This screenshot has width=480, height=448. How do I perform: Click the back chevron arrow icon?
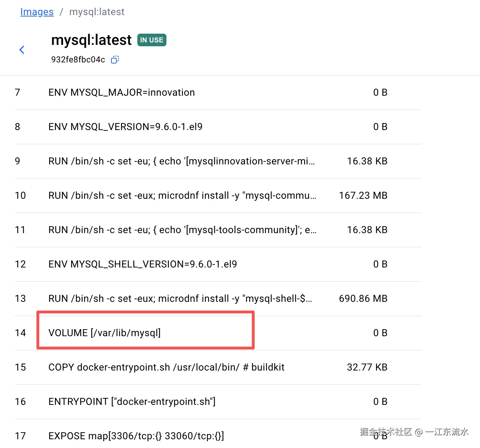pos(22,50)
